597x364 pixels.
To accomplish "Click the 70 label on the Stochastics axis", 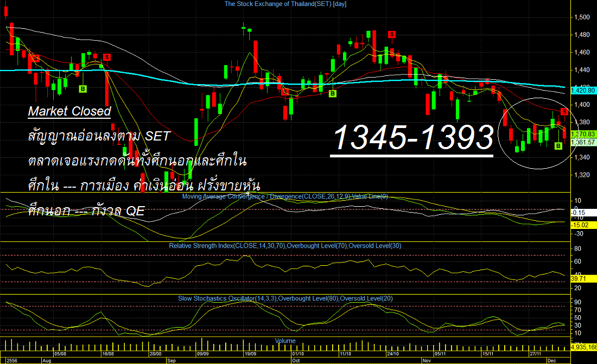I will point(577,310).
